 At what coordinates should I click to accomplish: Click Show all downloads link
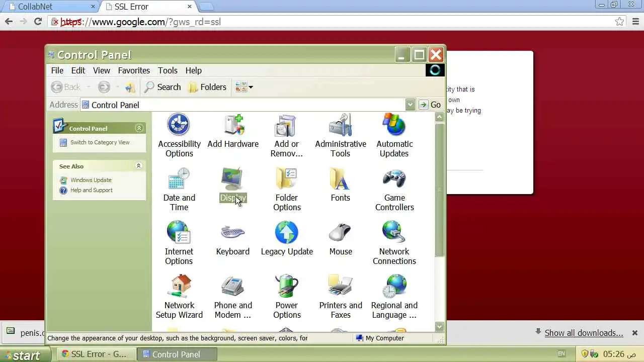(584, 333)
